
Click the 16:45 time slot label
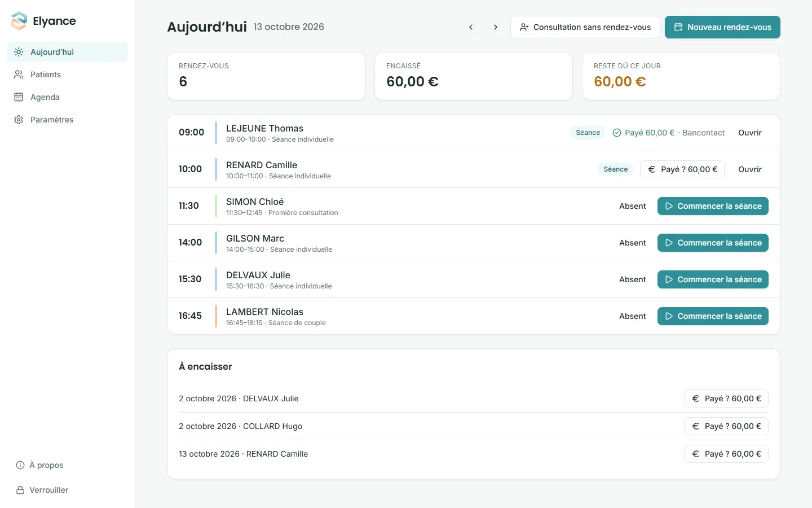pos(190,316)
